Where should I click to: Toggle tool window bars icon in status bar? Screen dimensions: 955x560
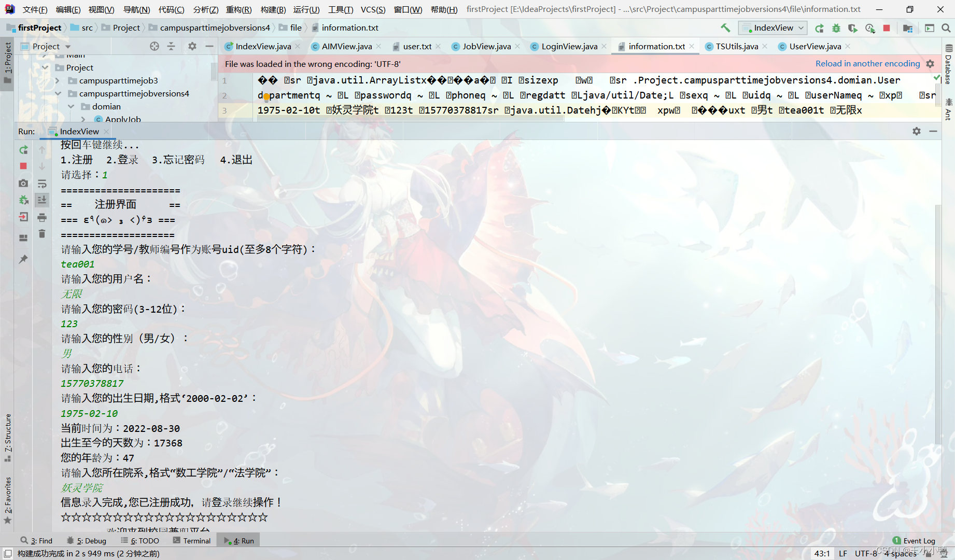[8, 553]
